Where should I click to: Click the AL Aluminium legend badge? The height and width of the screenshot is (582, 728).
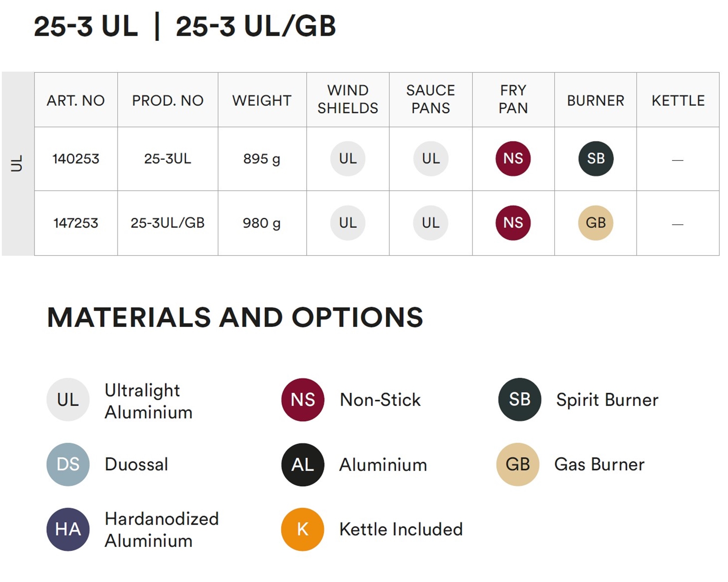coord(303,465)
